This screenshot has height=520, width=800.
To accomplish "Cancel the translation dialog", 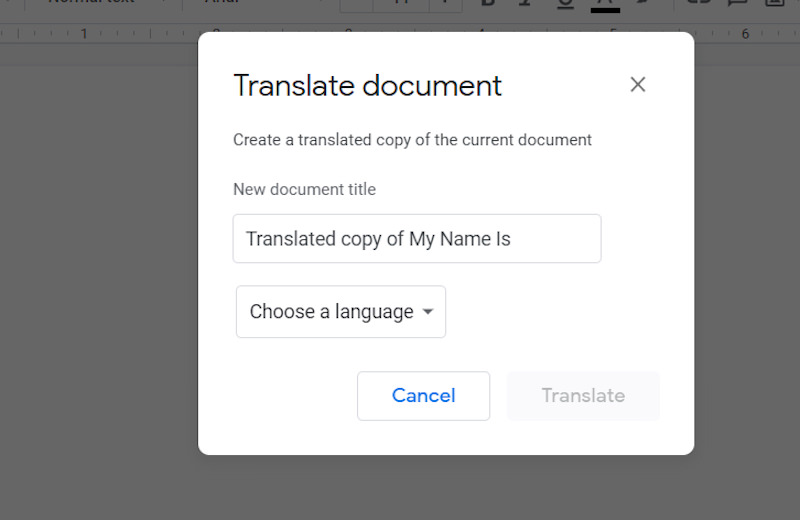I will pos(423,396).
